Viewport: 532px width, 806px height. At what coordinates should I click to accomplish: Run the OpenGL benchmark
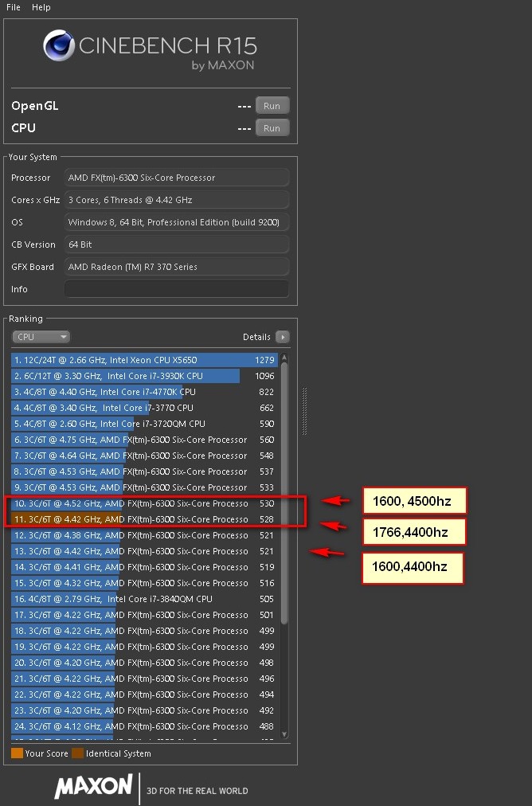[x=272, y=106]
